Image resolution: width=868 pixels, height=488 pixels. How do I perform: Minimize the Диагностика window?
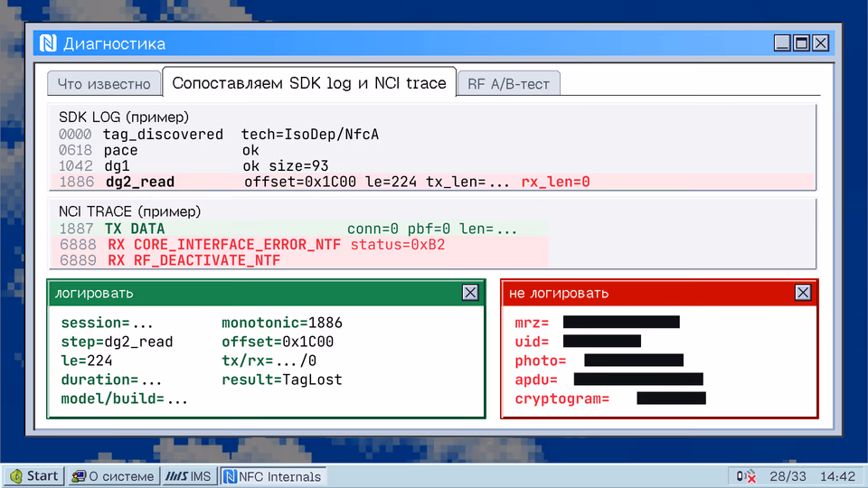pos(782,42)
